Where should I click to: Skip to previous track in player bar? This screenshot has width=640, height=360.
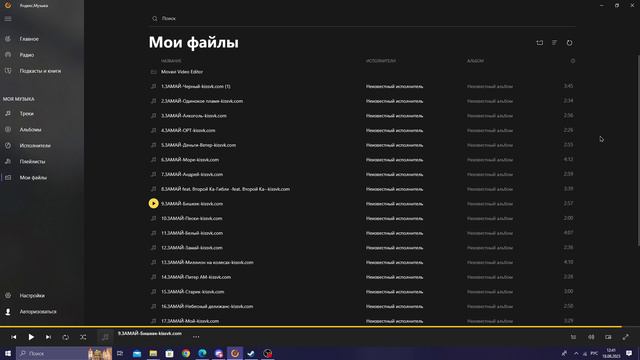tap(13, 337)
